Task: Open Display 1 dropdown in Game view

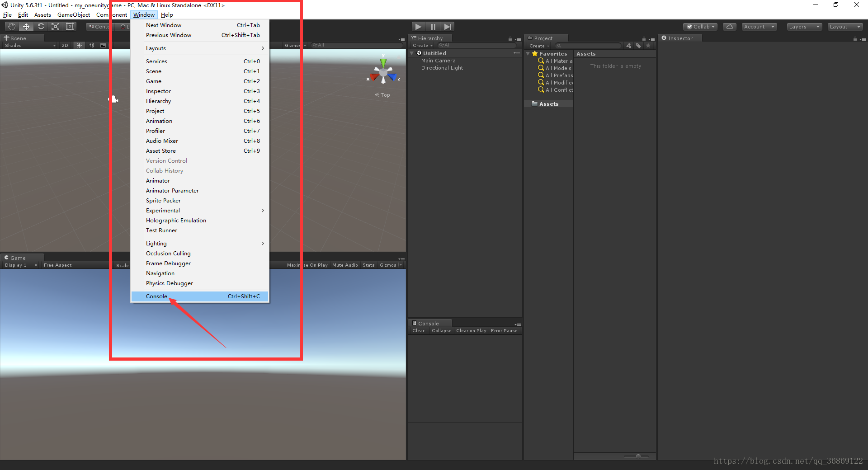Action: click(21, 265)
